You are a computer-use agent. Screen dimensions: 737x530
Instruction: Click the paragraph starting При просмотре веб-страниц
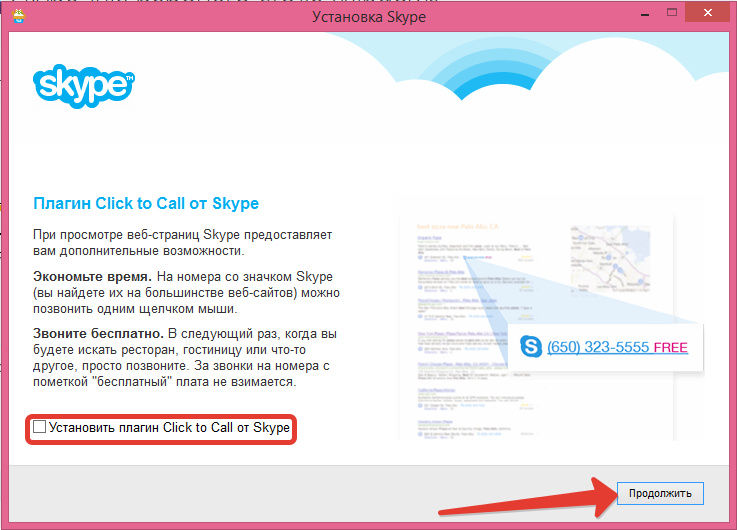tap(182, 242)
